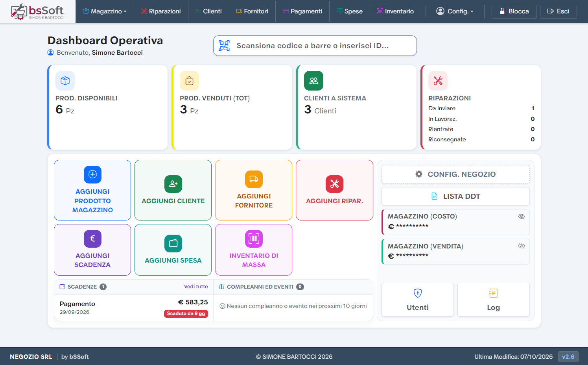The height and width of the screenshot is (365, 588).
Task: Click the teal wallet Aggiungi Spesa icon
Action: click(x=173, y=243)
